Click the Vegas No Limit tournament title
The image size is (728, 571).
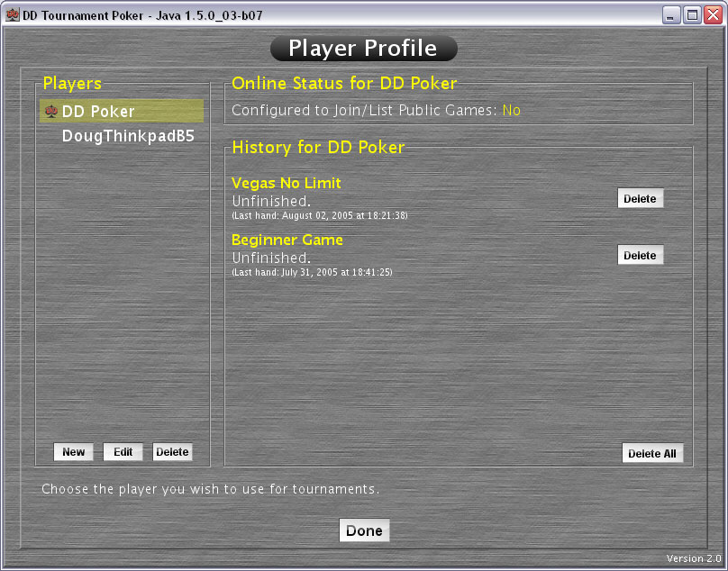click(x=286, y=184)
